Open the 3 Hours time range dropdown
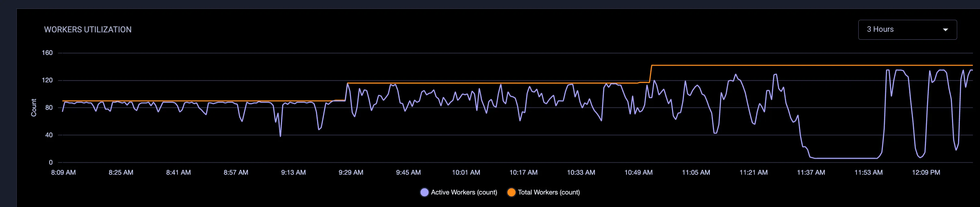Image resolution: width=980 pixels, height=207 pixels. (x=907, y=30)
